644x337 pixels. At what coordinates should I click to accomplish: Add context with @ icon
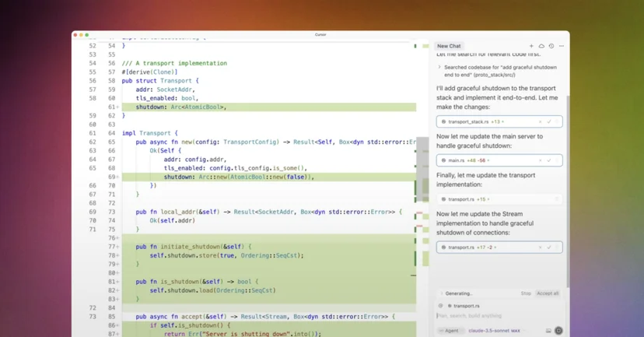440,306
